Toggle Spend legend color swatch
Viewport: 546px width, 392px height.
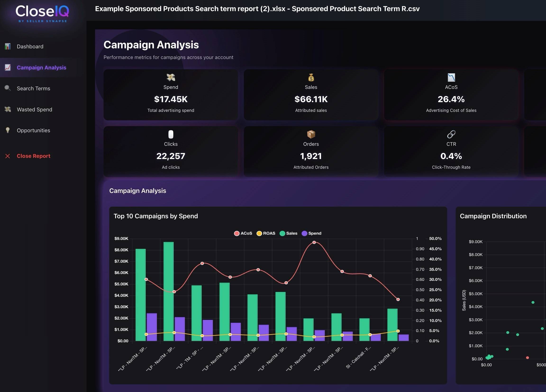(304, 233)
